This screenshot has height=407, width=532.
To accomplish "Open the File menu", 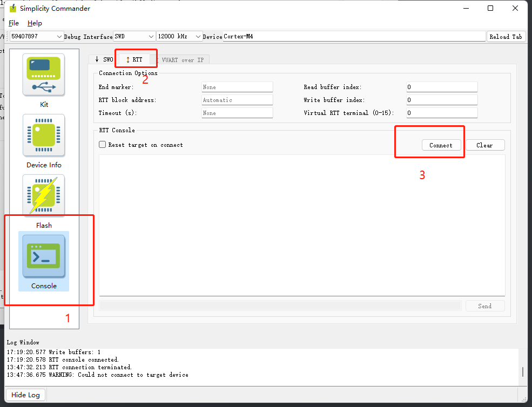I will [x=14, y=23].
